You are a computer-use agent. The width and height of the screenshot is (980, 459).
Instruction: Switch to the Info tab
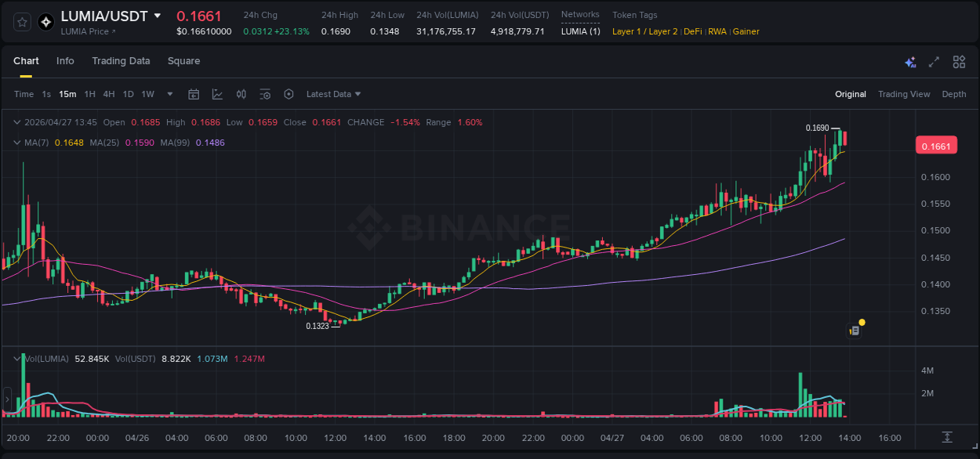click(x=65, y=60)
